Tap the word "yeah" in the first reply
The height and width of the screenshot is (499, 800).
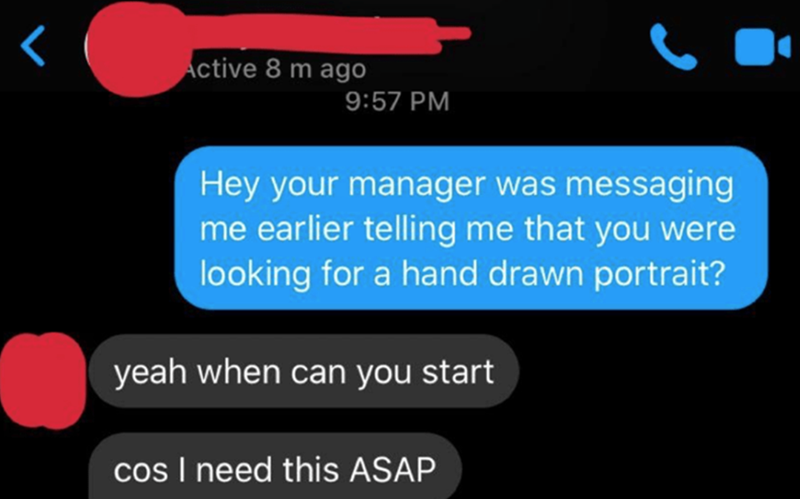pyautogui.click(x=151, y=372)
